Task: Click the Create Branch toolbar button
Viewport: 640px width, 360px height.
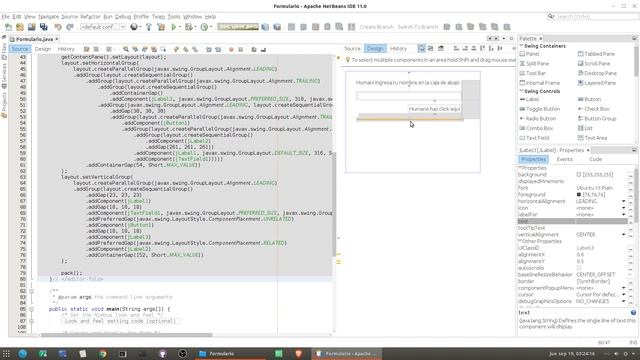Action: click(376, 27)
